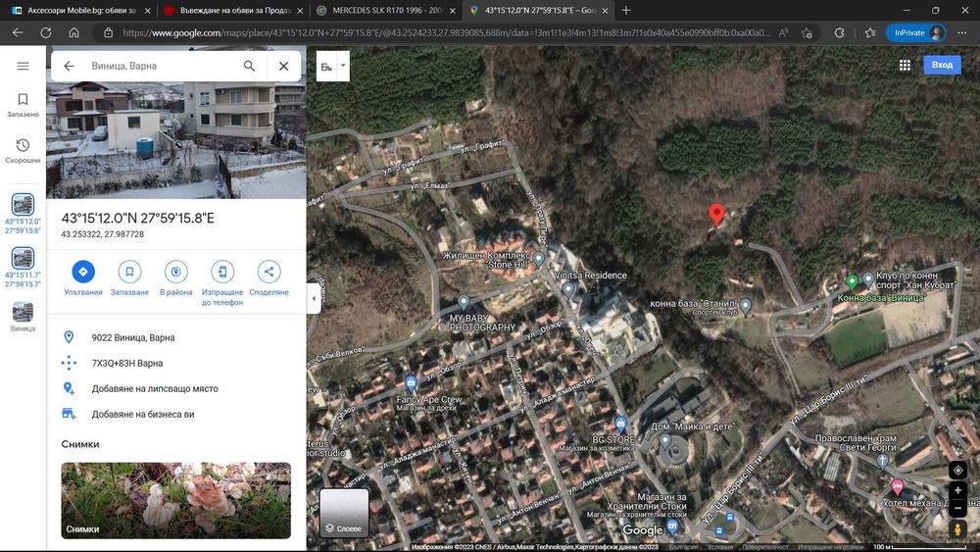This screenshot has height=552, width=980.
Task: Click the InPrivate profile button
Action: (x=915, y=32)
